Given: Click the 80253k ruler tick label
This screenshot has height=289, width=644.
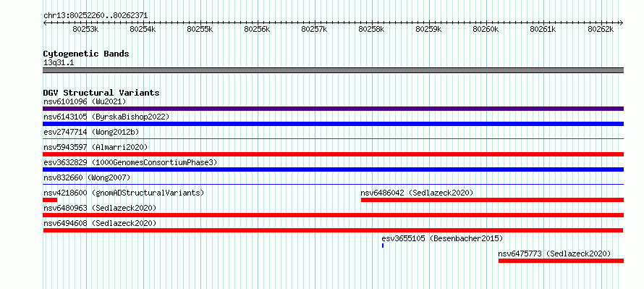Looking at the screenshot, I should pyautogui.click(x=85, y=29).
